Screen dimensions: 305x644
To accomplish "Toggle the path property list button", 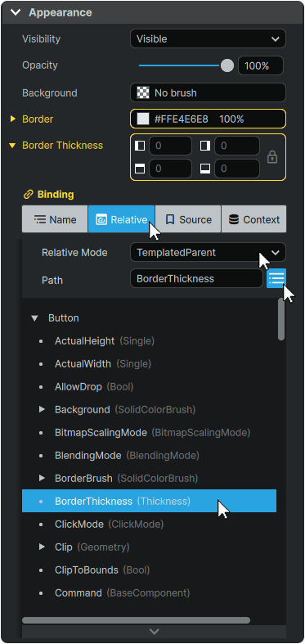I will coord(276,278).
